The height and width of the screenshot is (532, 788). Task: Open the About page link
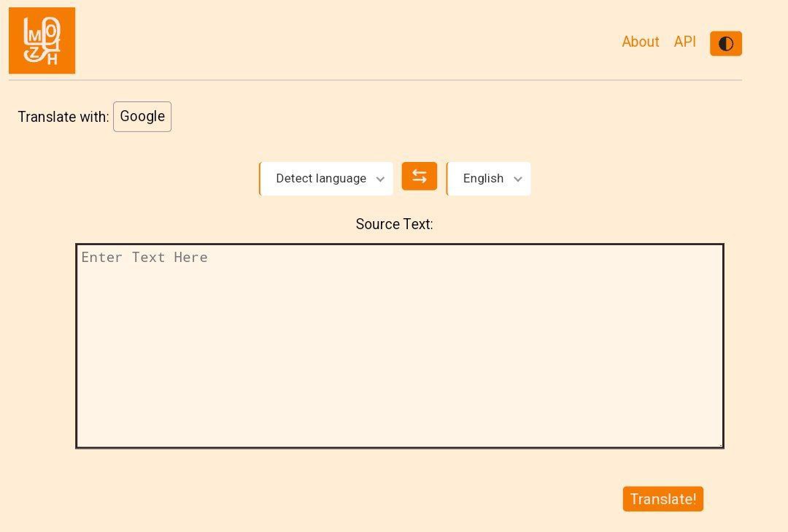[x=641, y=42]
